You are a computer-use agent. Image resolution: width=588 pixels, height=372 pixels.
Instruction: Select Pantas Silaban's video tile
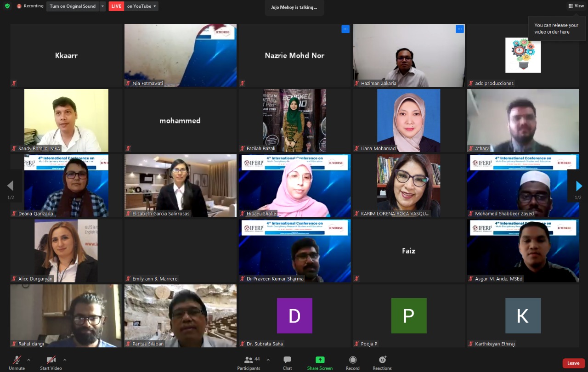(x=181, y=316)
